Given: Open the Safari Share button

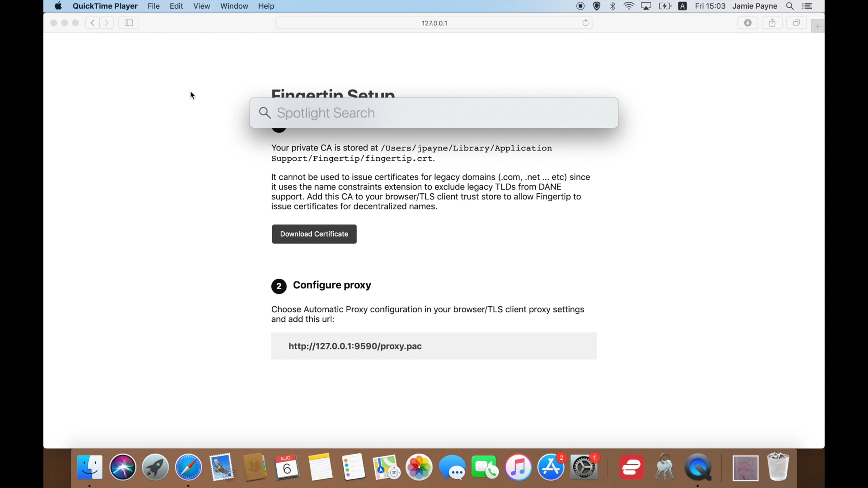Looking at the screenshot, I should tap(772, 23).
